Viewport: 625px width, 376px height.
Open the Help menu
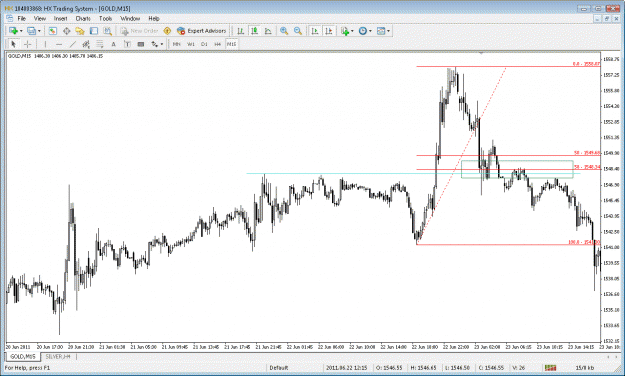tap(154, 18)
